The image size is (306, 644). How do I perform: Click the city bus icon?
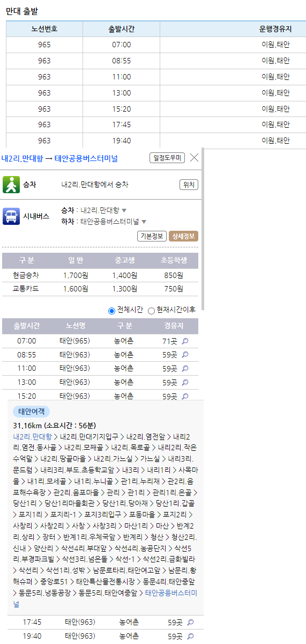11,216
